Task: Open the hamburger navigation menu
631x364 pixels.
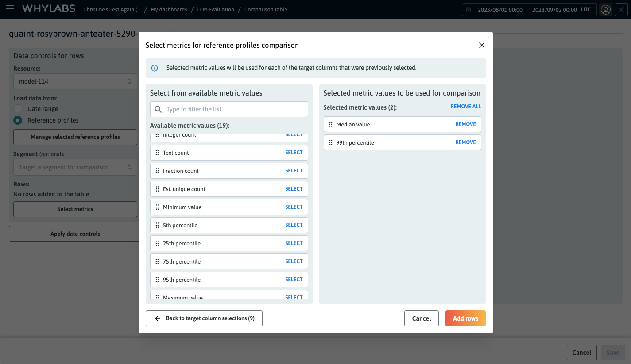Action: 10,9
